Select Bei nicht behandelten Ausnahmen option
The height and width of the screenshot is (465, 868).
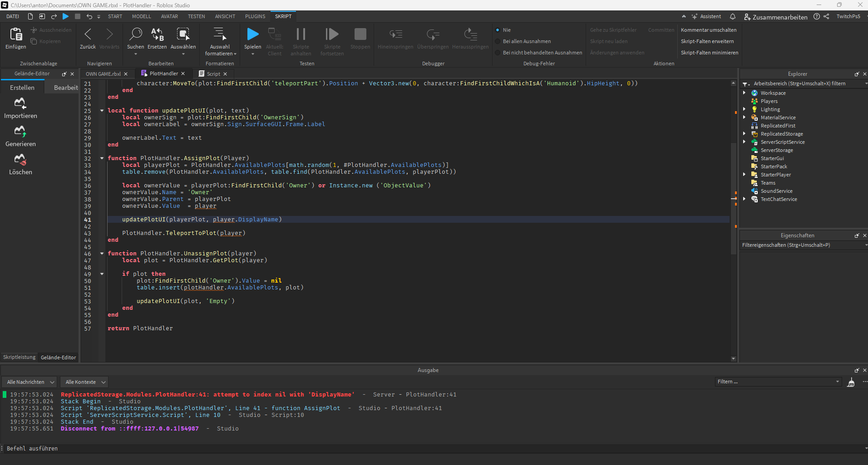[x=498, y=53]
